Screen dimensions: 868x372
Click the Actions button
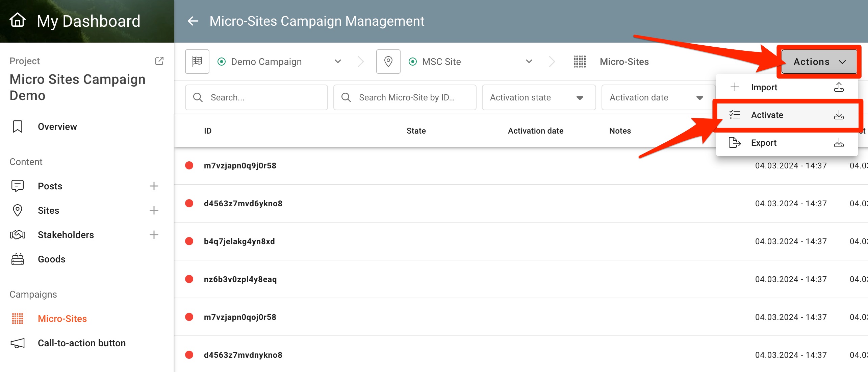click(819, 62)
